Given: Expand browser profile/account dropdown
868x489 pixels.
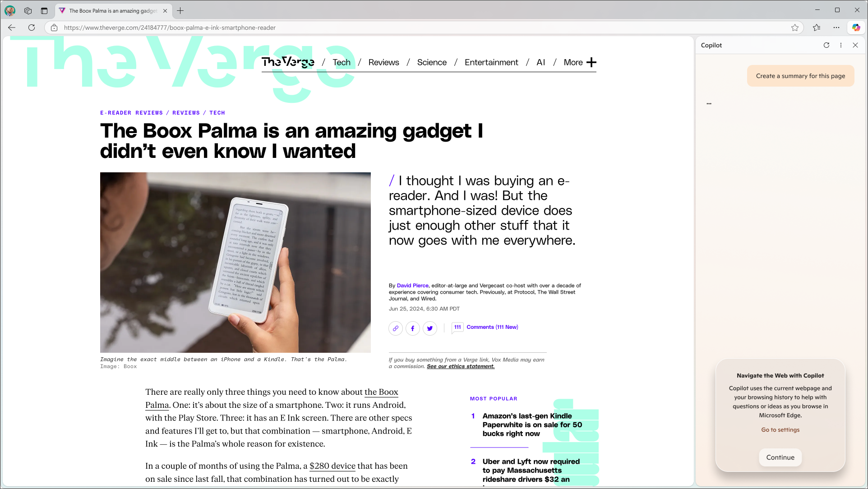Looking at the screenshot, I should coord(9,11).
